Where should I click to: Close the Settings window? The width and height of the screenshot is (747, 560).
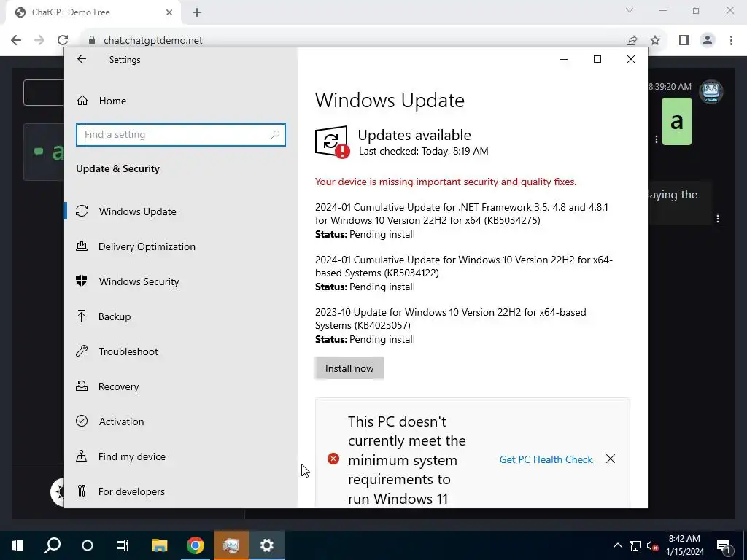pos(631,59)
